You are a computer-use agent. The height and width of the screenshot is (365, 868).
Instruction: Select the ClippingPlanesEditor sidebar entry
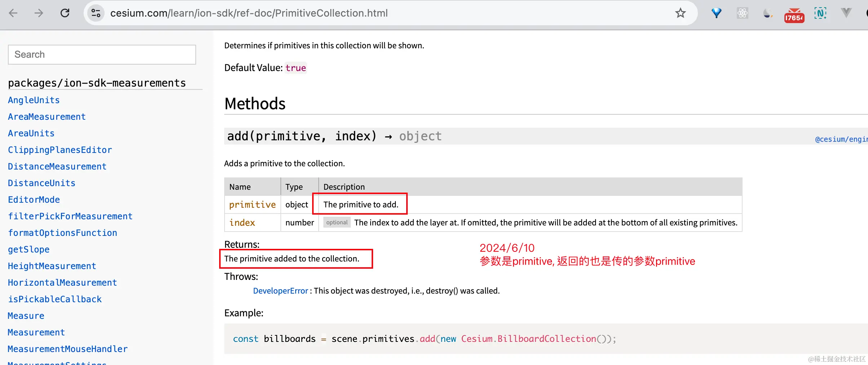point(60,150)
